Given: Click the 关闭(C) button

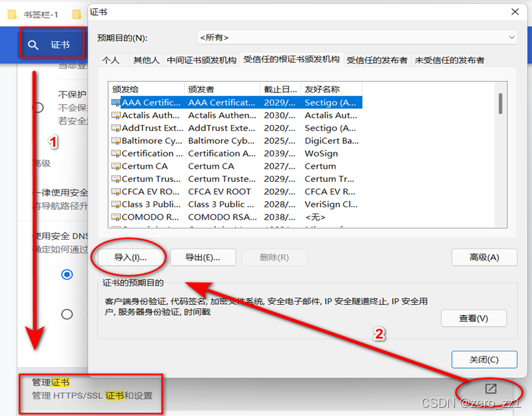Looking at the screenshot, I should [x=484, y=360].
